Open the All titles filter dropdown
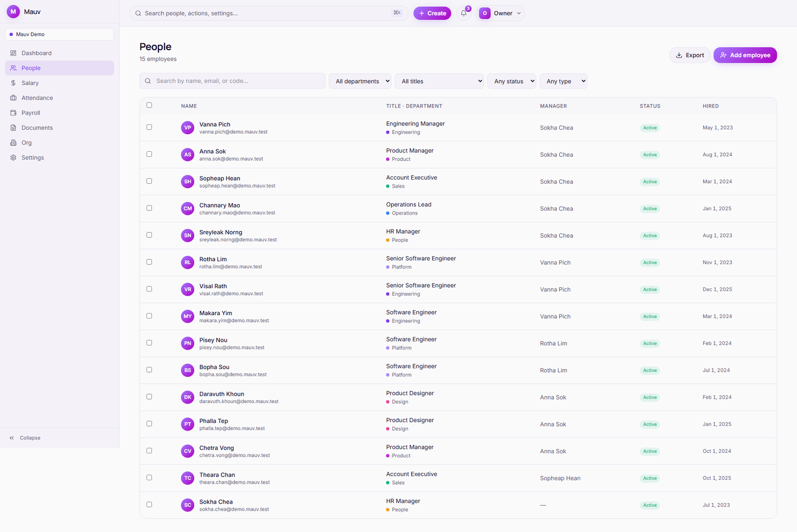797x532 pixels. pyautogui.click(x=439, y=81)
